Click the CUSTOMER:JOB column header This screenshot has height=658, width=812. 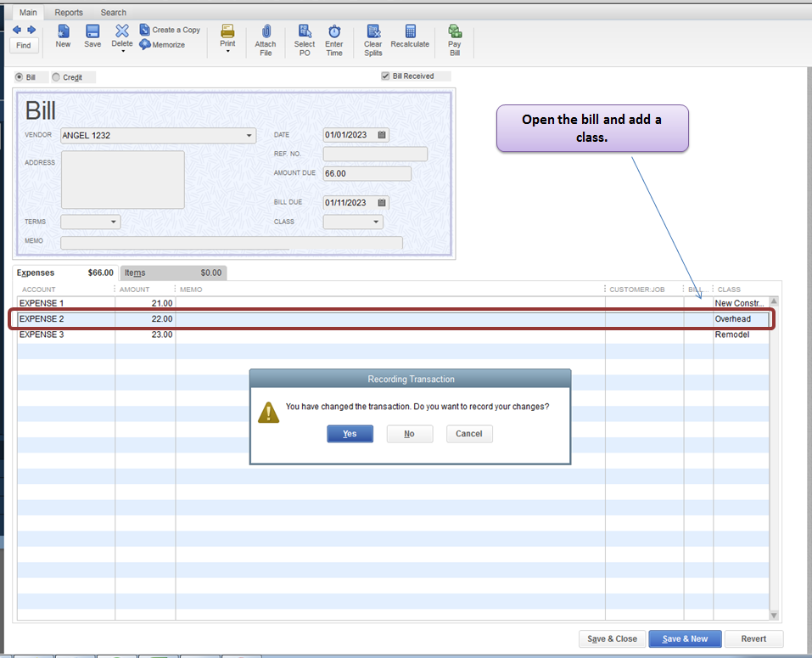coord(637,290)
